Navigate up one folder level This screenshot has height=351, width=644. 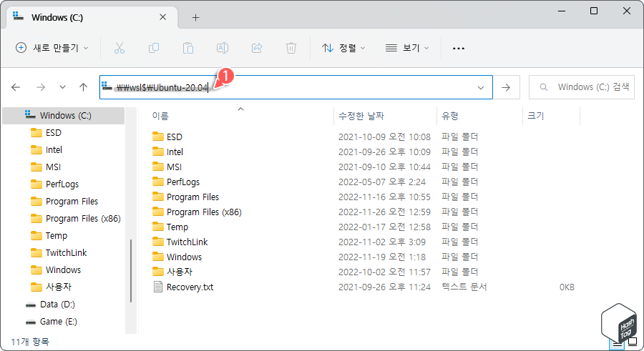84,87
